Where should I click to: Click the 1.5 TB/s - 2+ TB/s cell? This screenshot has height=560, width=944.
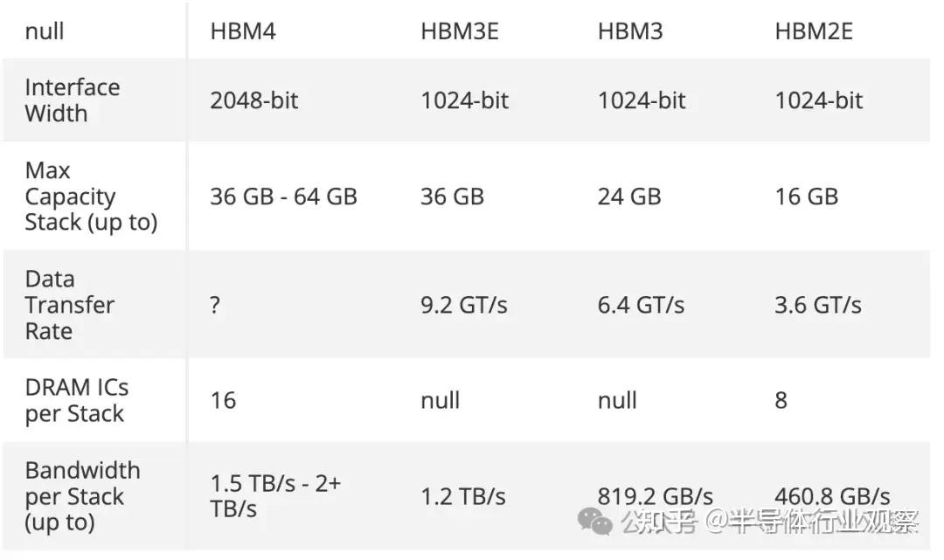(x=274, y=496)
